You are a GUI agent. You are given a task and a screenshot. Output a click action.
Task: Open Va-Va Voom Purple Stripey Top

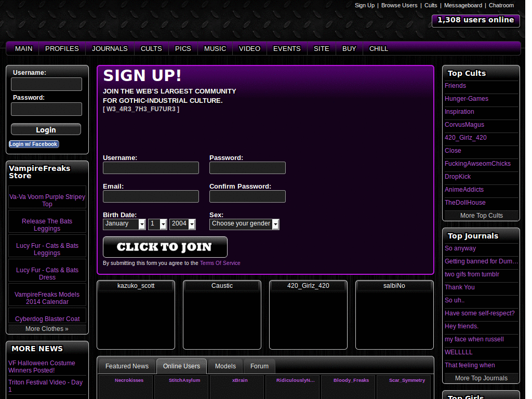pyautogui.click(x=47, y=201)
